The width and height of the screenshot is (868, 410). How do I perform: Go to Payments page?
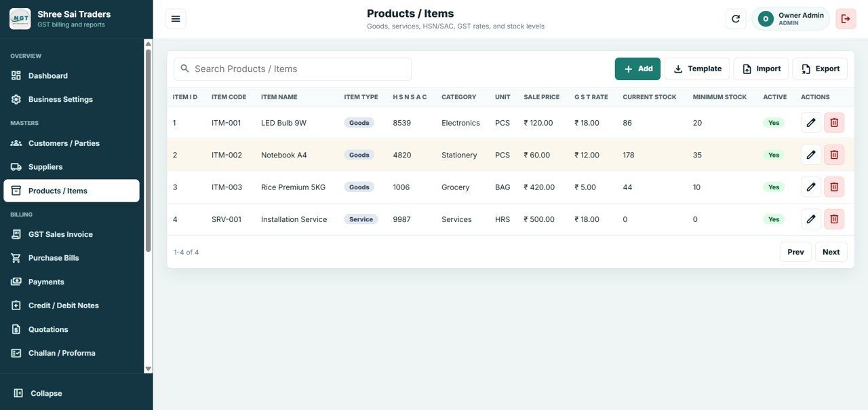[71, 282]
